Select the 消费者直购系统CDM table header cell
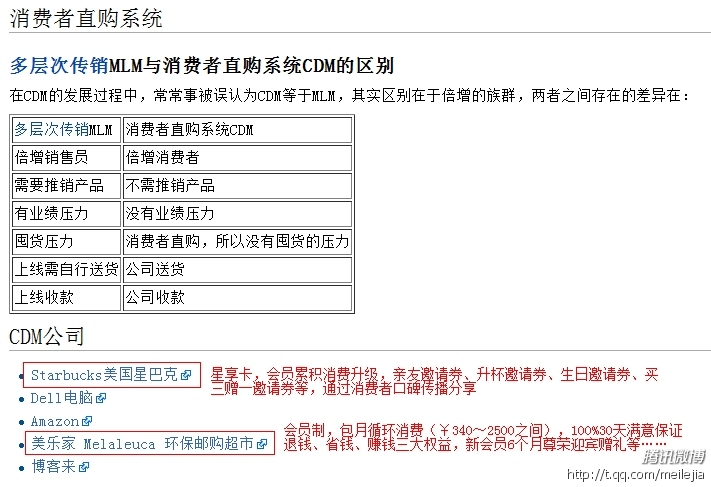The height and width of the screenshot is (487, 711). click(x=238, y=130)
